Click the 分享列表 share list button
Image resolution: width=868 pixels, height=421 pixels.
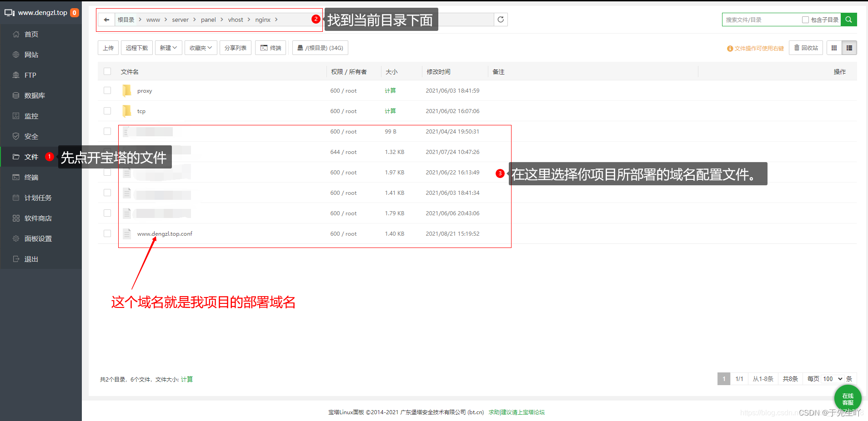click(236, 48)
